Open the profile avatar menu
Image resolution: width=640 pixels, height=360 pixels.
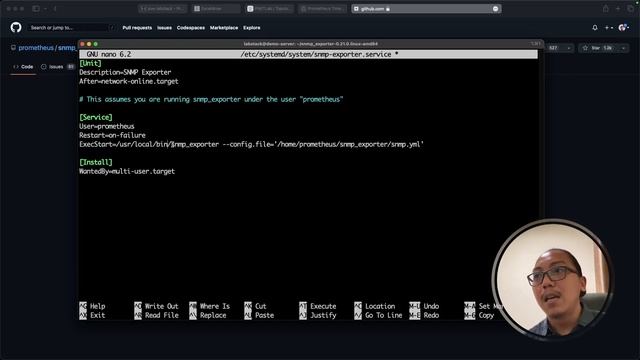point(623,28)
